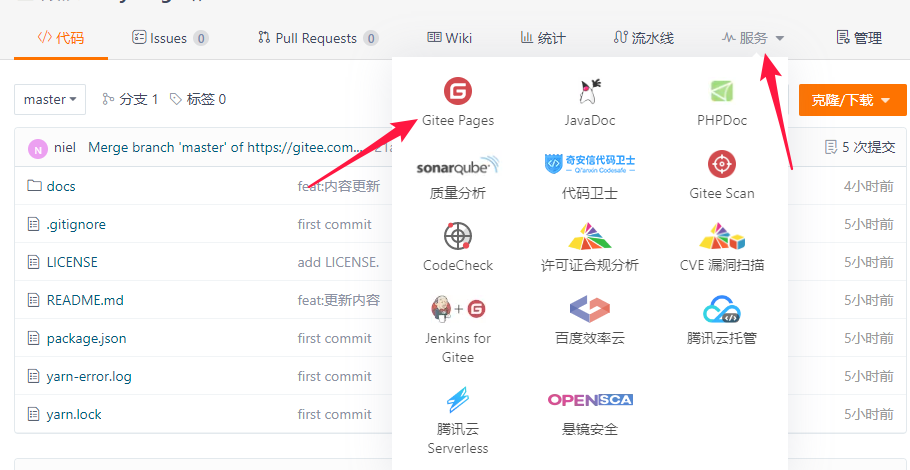Open the docs folder
This screenshot has width=910, height=470.
[60, 186]
